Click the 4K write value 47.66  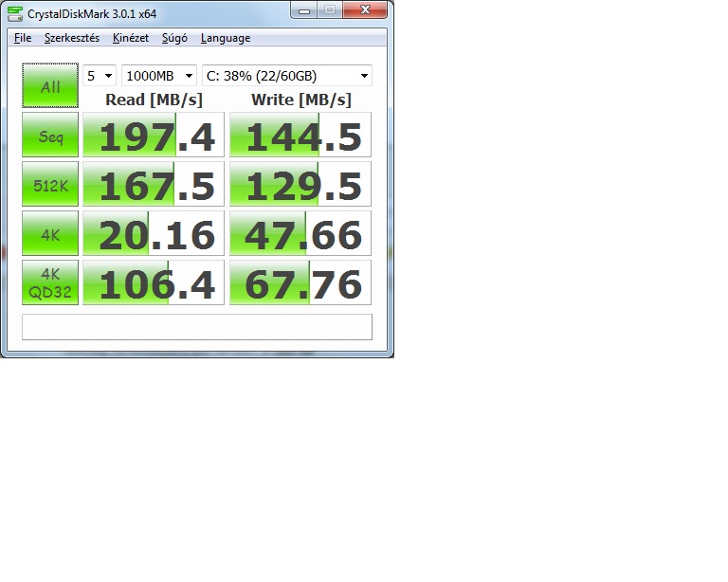coord(300,233)
